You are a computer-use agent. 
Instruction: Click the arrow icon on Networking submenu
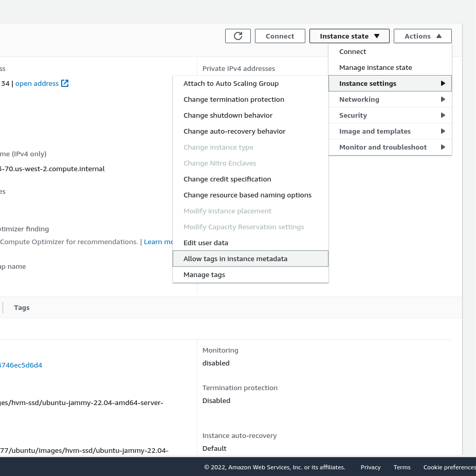[443, 99]
